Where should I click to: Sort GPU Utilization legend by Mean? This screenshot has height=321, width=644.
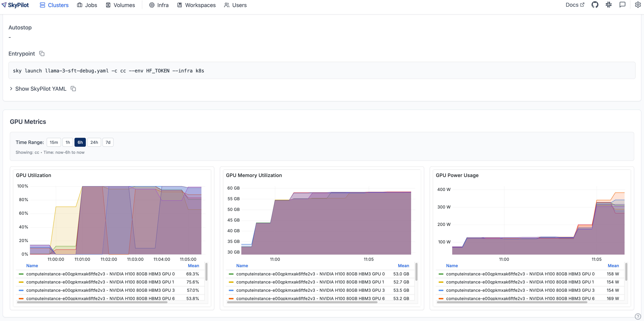coord(193,265)
